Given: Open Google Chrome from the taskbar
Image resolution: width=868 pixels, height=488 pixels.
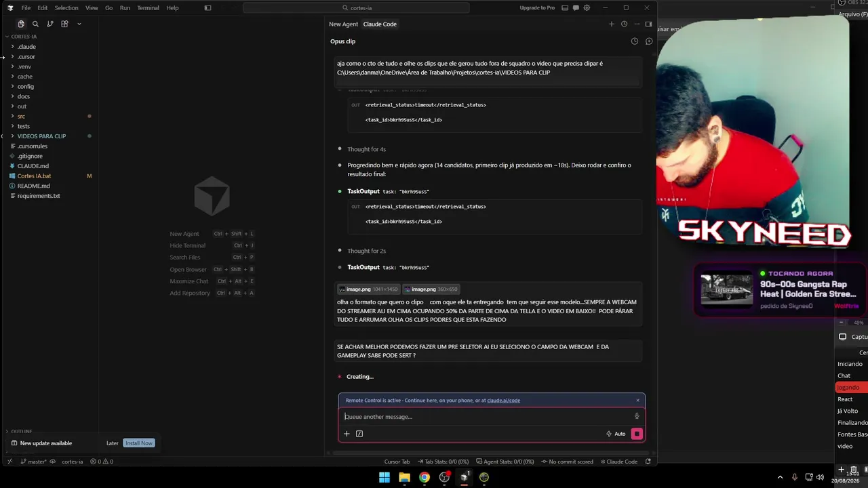Looking at the screenshot, I should coord(424,477).
